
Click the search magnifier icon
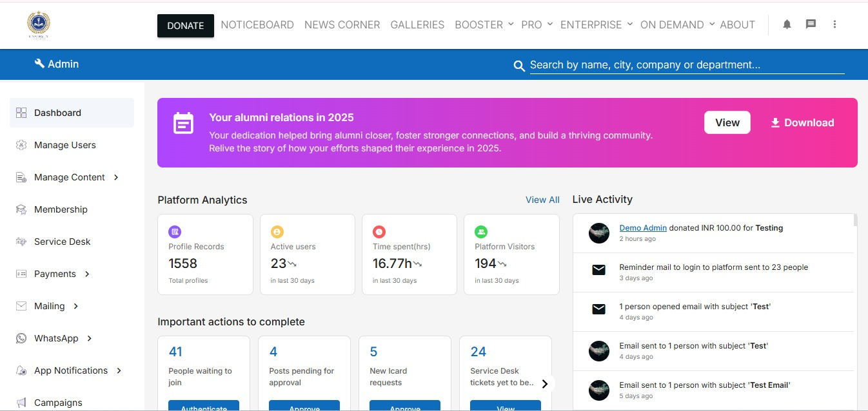519,65
